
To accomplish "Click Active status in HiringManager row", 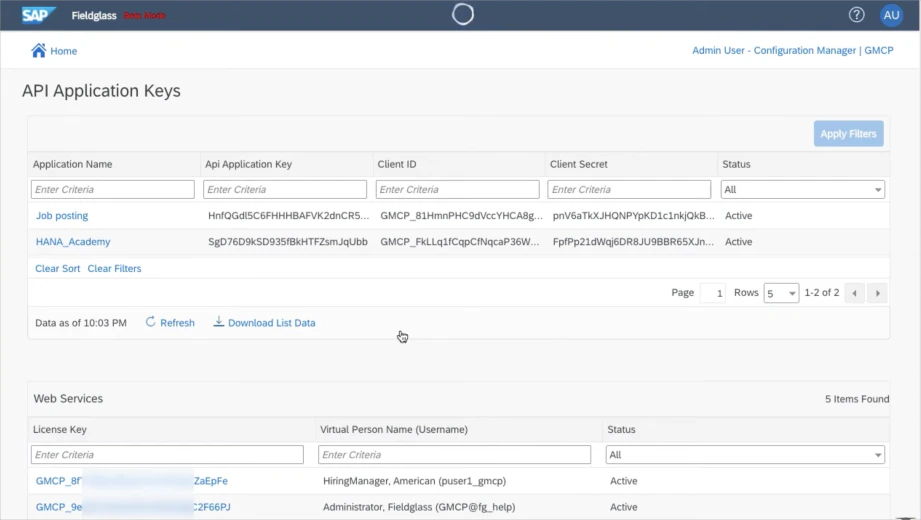I will [x=623, y=481].
